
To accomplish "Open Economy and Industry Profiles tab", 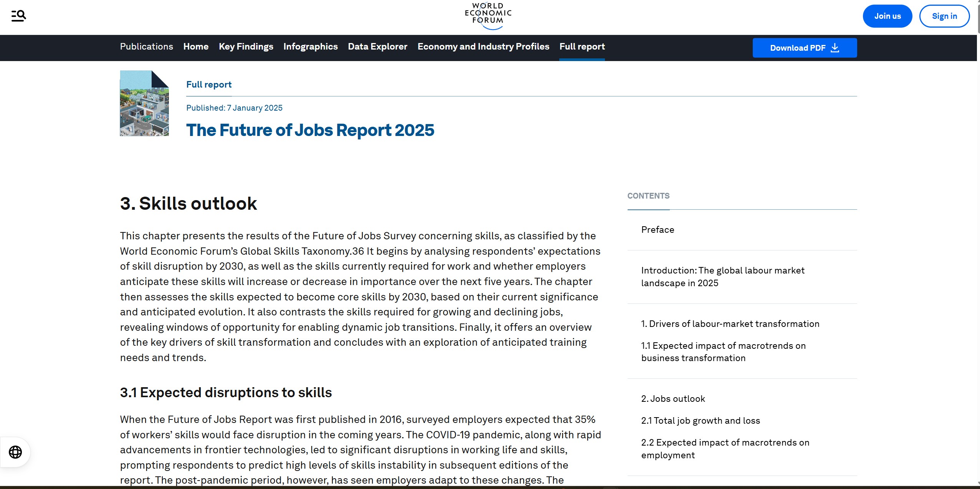I will pyautogui.click(x=483, y=46).
